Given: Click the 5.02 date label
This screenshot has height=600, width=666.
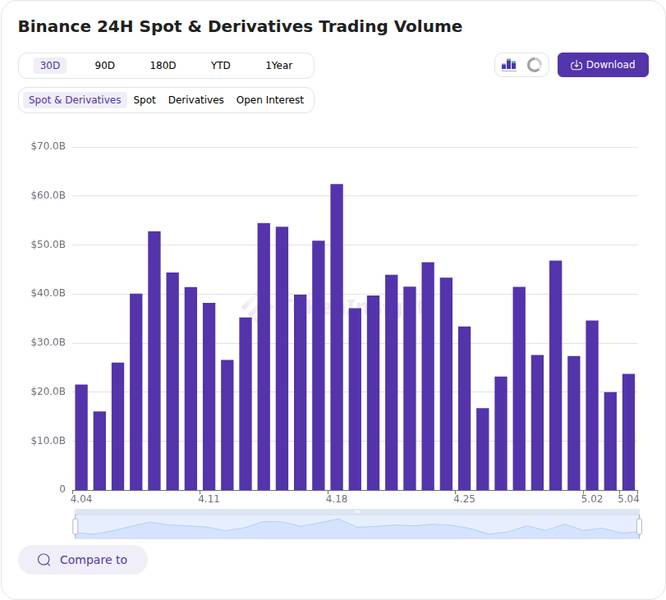Looking at the screenshot, I should 592,499.
